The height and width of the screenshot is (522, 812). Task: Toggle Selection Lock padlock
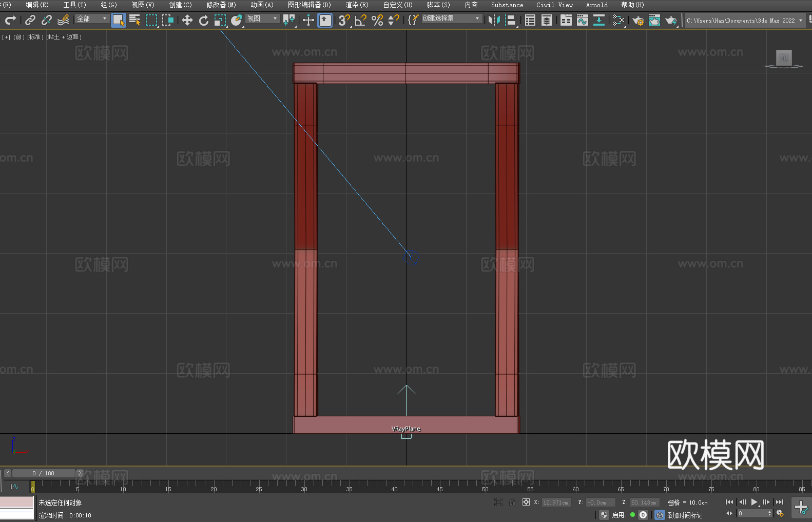tap(512, 502)
